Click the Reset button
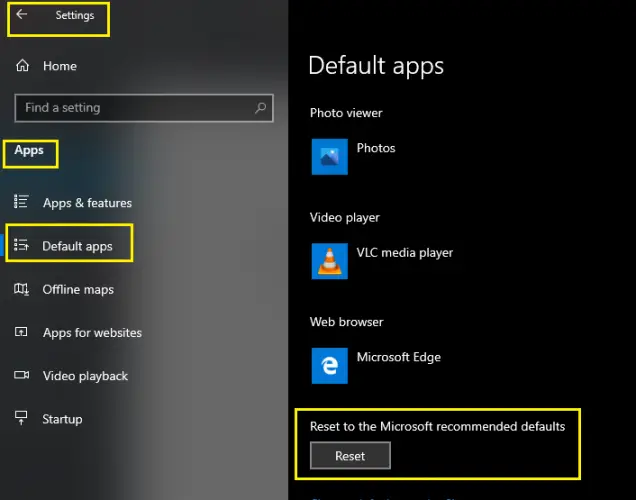Screen dimensions: 636x500 (x=350, y=456)
